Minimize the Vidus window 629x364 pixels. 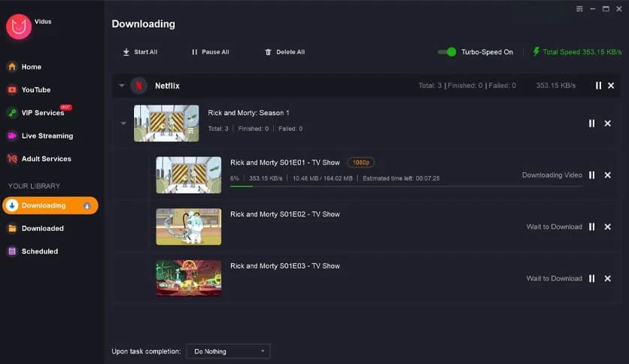[x=592, y=9]
